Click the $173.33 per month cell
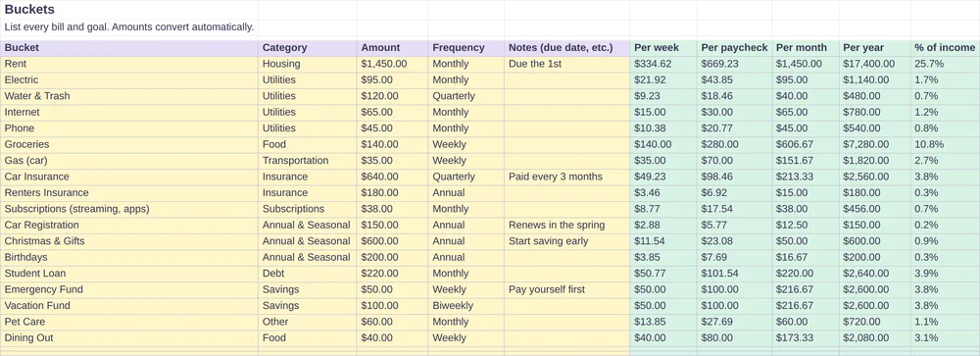980x356 pixels. coord(805,337)
